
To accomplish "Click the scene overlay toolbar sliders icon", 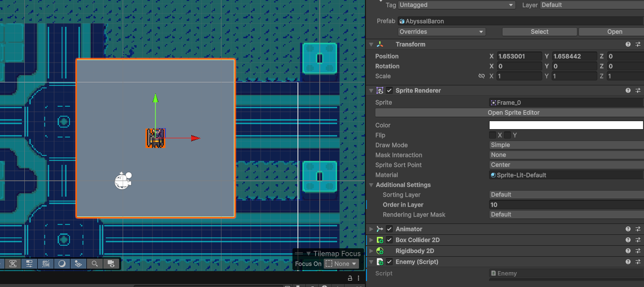I will pyautogui.click(x=29, y=264).
